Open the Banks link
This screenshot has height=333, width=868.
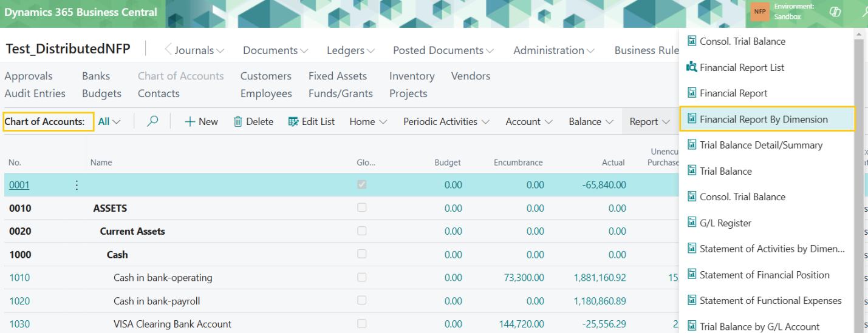(x=96, y=76)
